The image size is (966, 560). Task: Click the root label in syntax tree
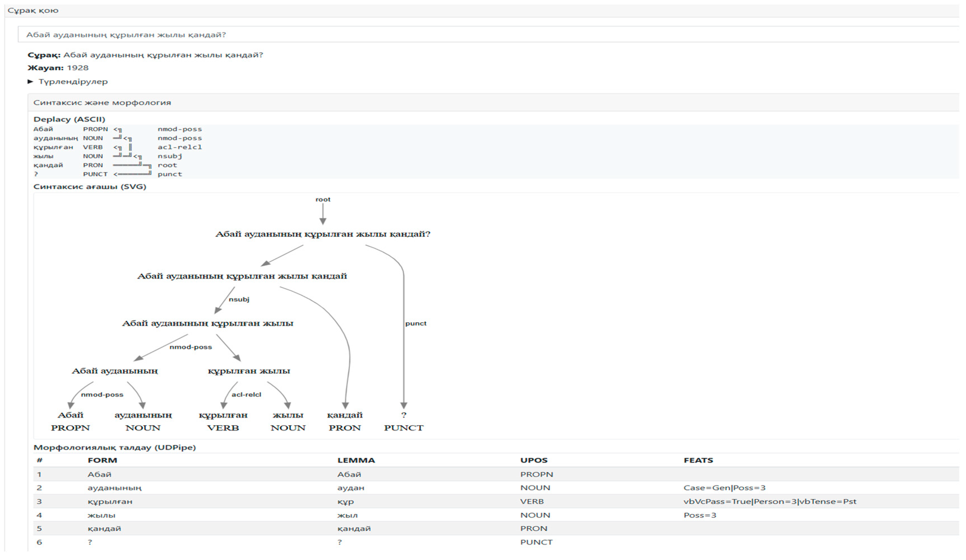pos(323,199)
